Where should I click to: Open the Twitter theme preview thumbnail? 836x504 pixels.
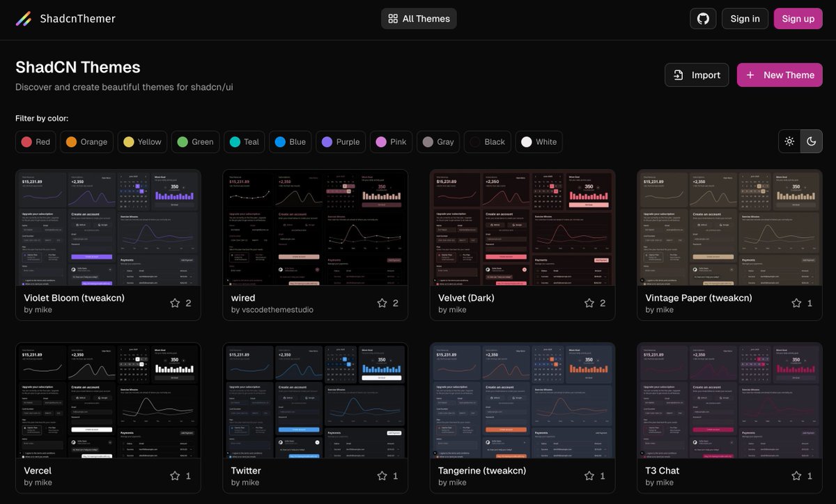click(315, 400)
